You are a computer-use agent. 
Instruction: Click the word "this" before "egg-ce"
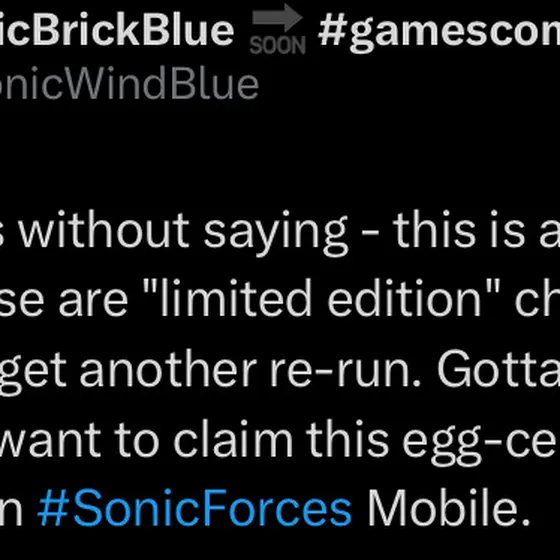(x=347, y=438)
